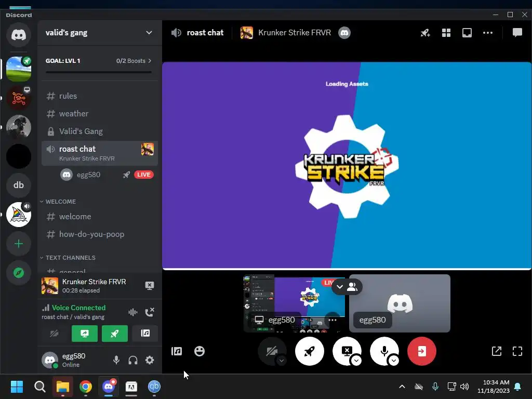Viewport: 532px width, 399px height.
Task: Open the inbox icon in header
Action: pos(467,33)
